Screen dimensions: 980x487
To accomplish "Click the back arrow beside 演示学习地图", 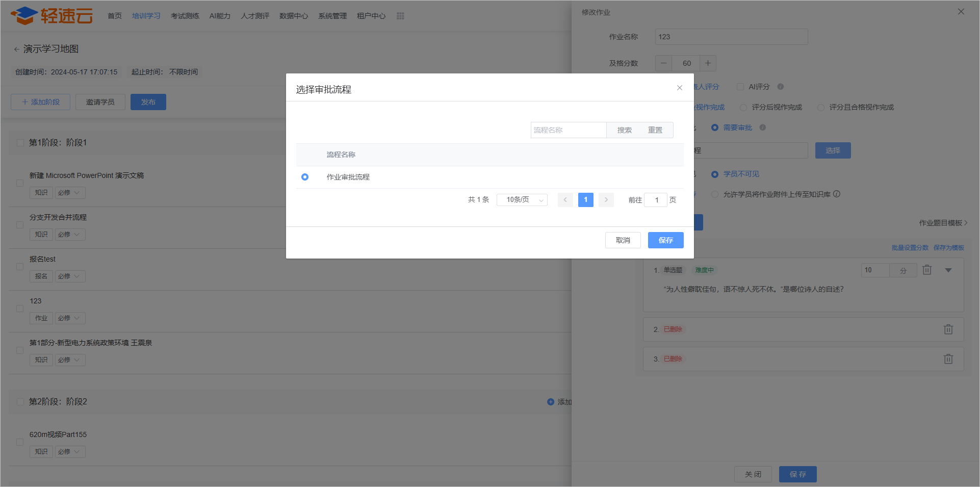I will (16, 49).
